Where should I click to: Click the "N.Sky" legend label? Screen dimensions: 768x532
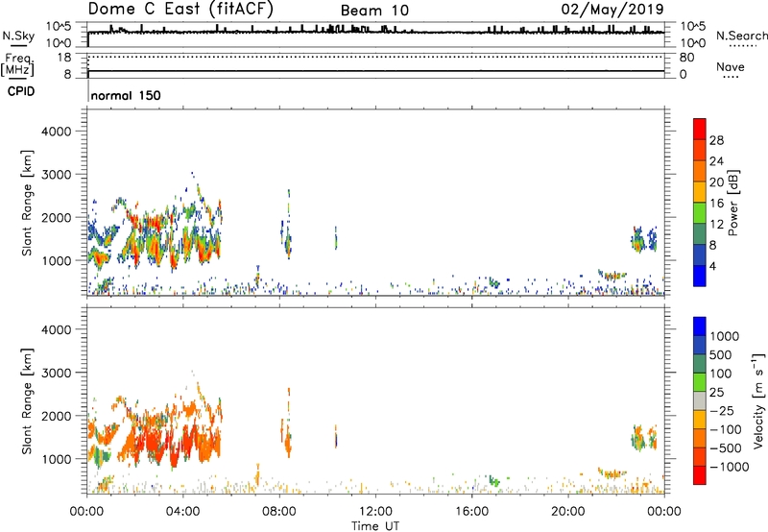click(x=18, y=36)
